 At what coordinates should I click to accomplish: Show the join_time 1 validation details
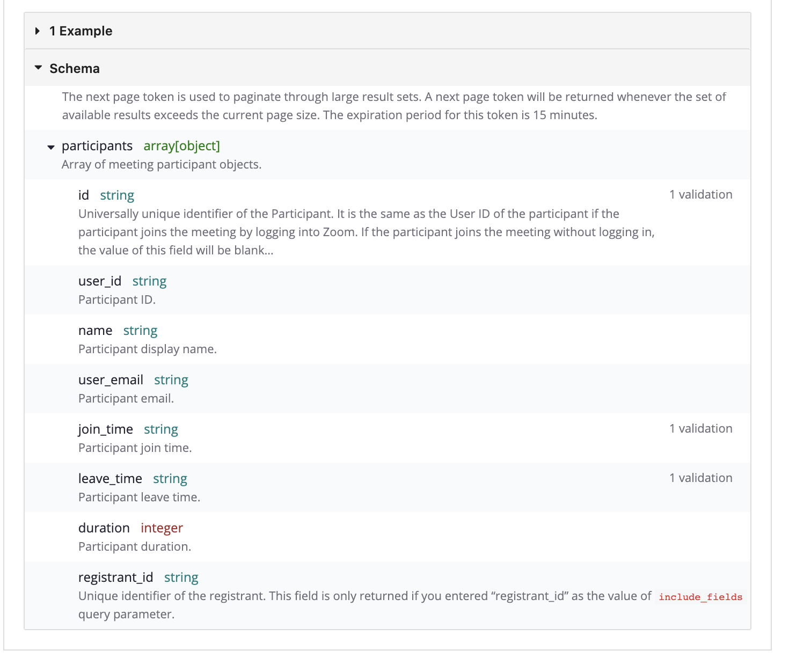click(700, 429)
